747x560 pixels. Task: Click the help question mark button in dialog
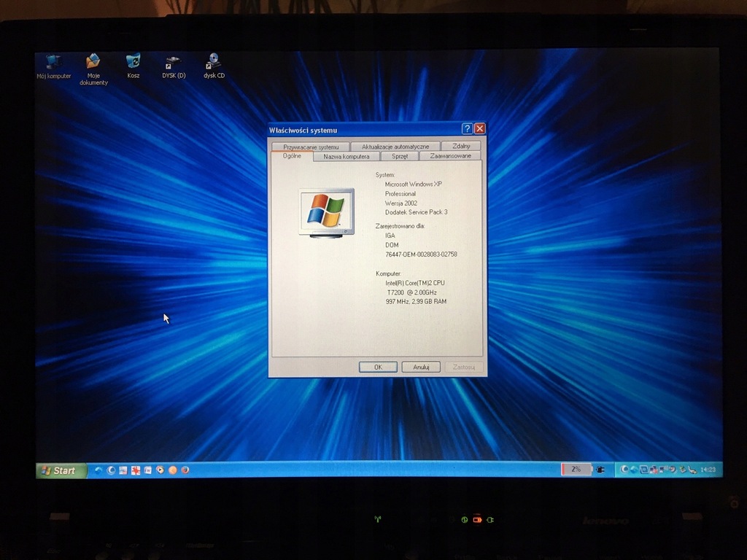click(467, 128)
